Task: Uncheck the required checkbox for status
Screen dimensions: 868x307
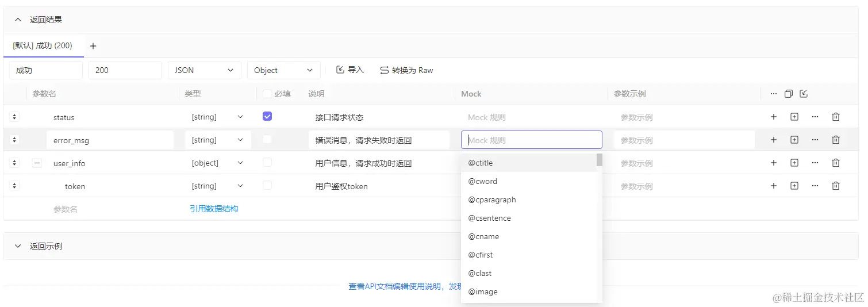Action: [267, 116]
